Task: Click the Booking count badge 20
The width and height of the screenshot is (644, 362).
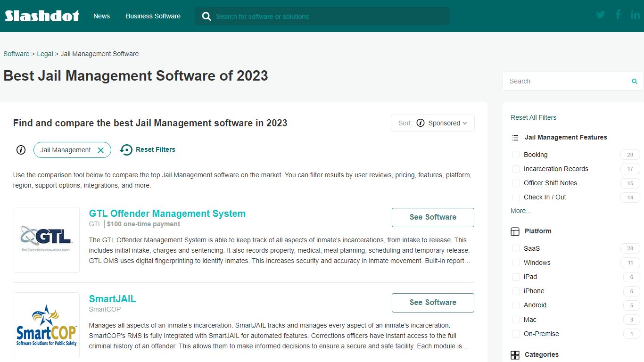Action: click(630, 155)
